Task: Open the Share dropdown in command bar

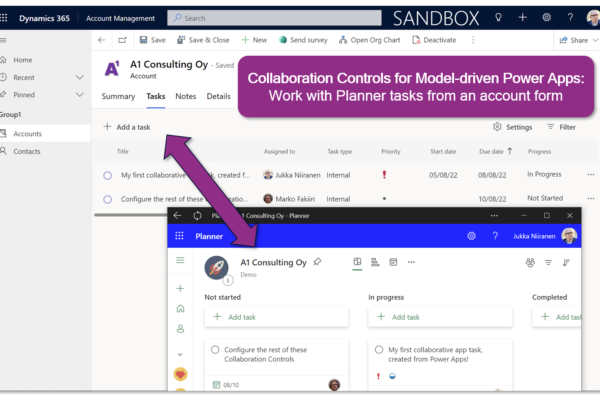Action: (x=577, y=40)
